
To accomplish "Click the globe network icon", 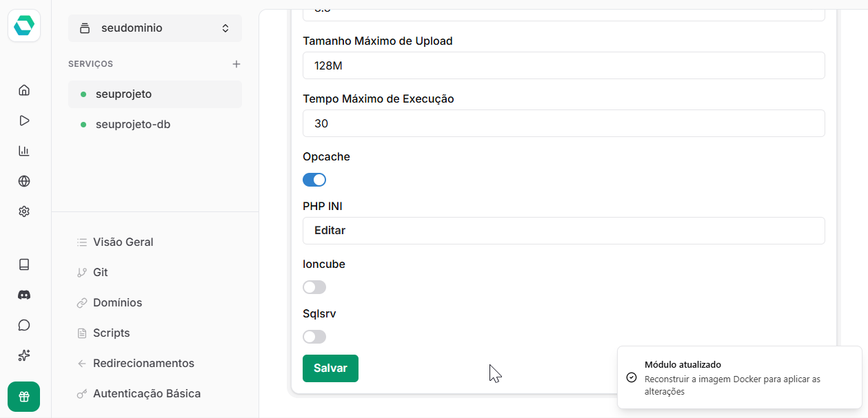I will (x=23, y=180).
